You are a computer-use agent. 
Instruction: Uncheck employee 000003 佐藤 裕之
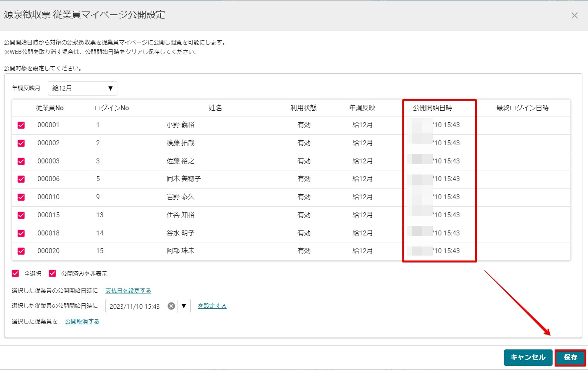pos(21,161)
